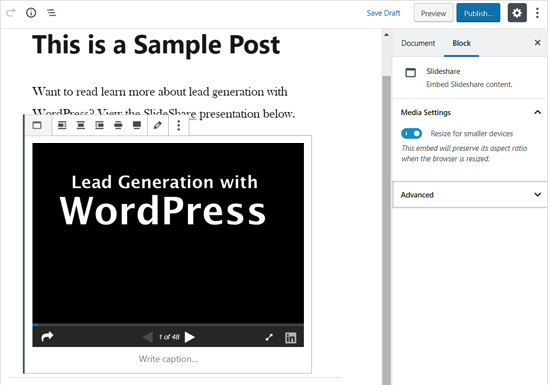Click the slideshow progress bar
The image size is (548, 385).
[168, 325]
